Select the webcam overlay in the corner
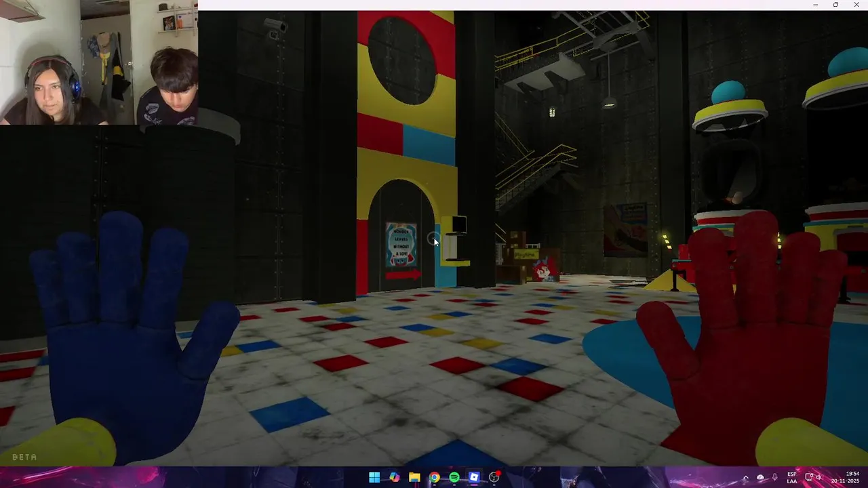The image size is (868, 488). click(99, 62)
